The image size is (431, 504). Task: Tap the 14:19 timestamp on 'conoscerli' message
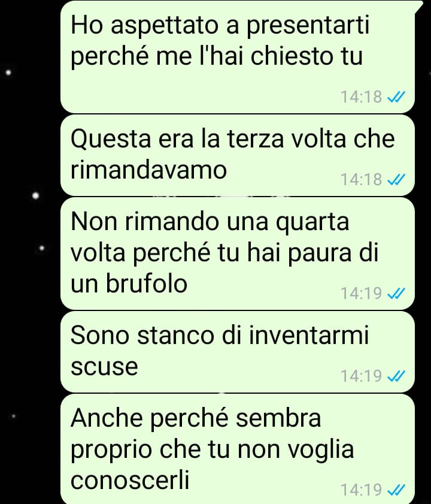362,490
